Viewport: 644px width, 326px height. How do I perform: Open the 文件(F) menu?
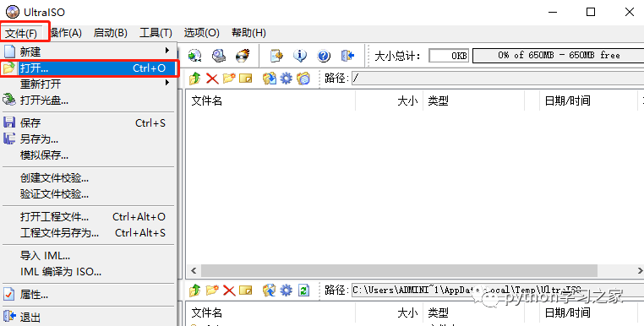click(21, 33)
